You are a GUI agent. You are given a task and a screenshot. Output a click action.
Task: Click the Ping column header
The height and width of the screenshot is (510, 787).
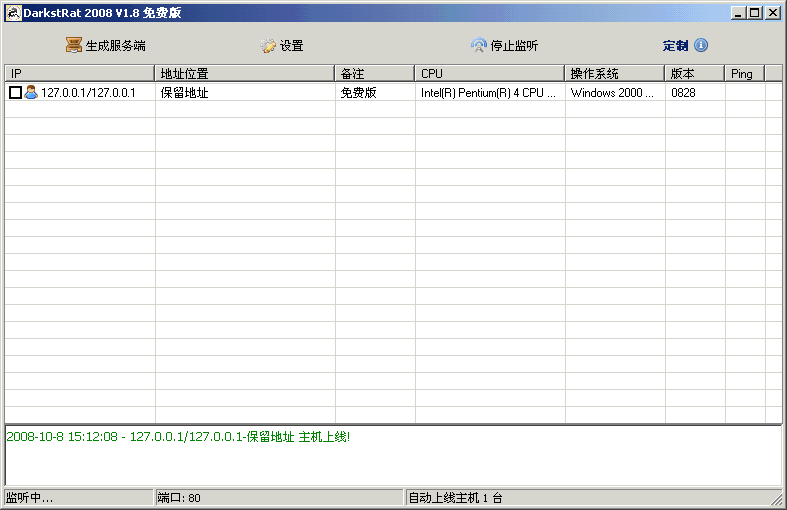tap(744, 74)
